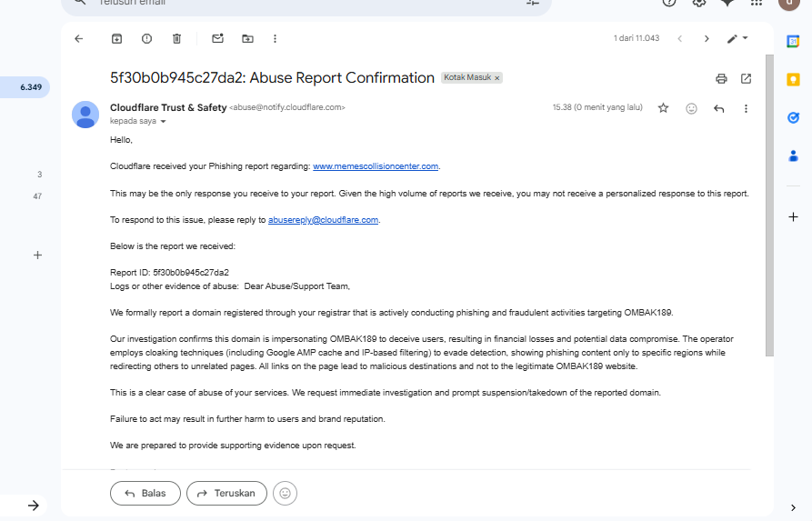Remove the Kotak Masuk label
Viewport: 812px width, 521px height.
click(497, 77)
